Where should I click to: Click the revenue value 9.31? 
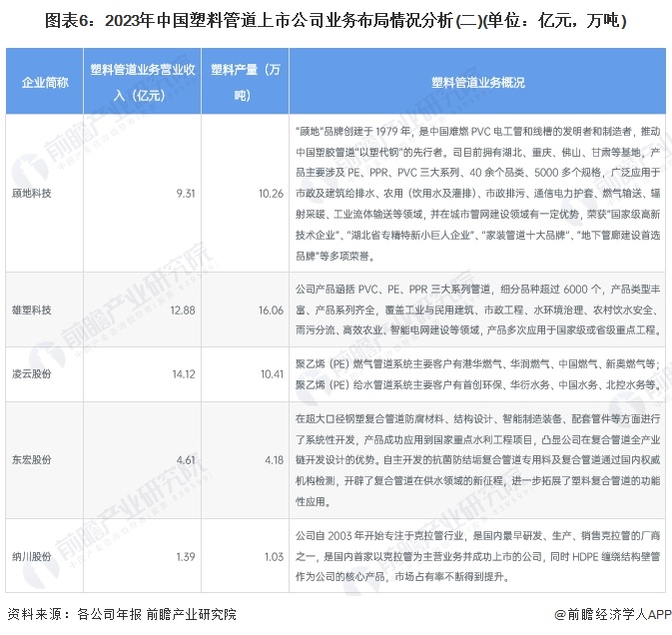(186, 194)
